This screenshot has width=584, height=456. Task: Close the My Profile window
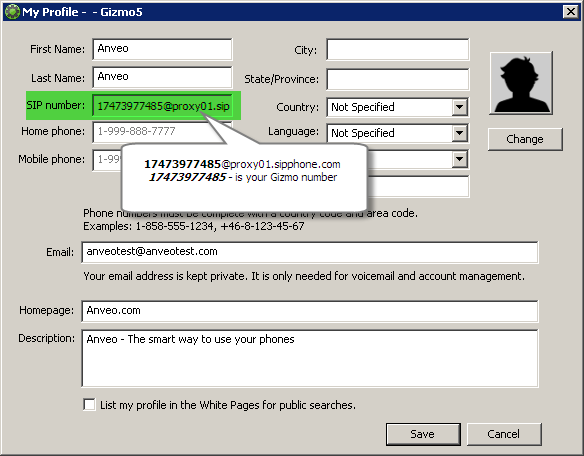click(x=571, y=12)
